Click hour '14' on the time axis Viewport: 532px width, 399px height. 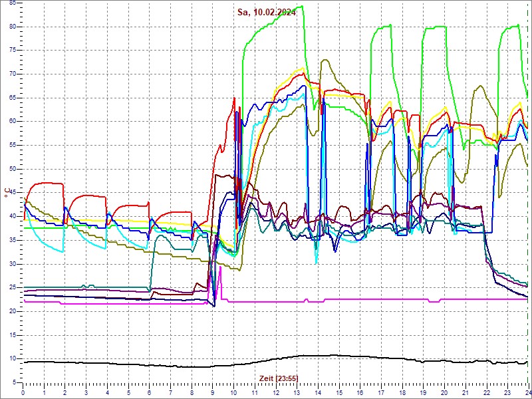click(318, 392)
